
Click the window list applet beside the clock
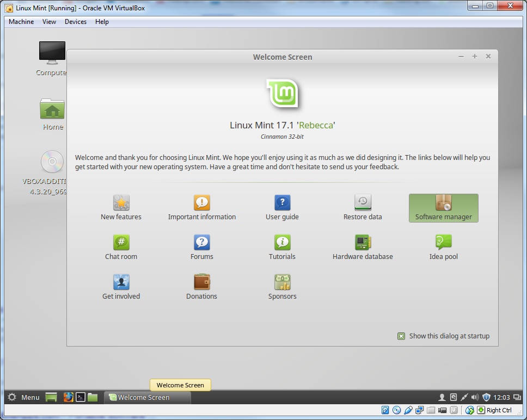click(517, 398)
